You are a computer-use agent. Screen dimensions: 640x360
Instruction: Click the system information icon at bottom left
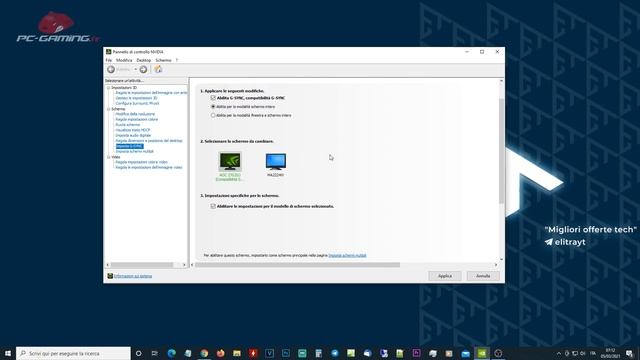[x=110, y=276]
